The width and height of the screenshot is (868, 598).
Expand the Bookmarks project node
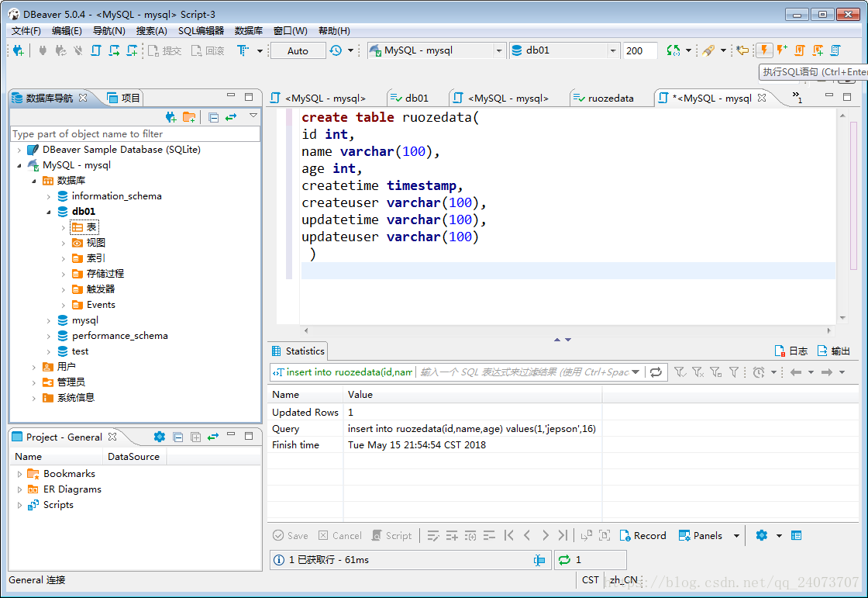click(19, 474)
